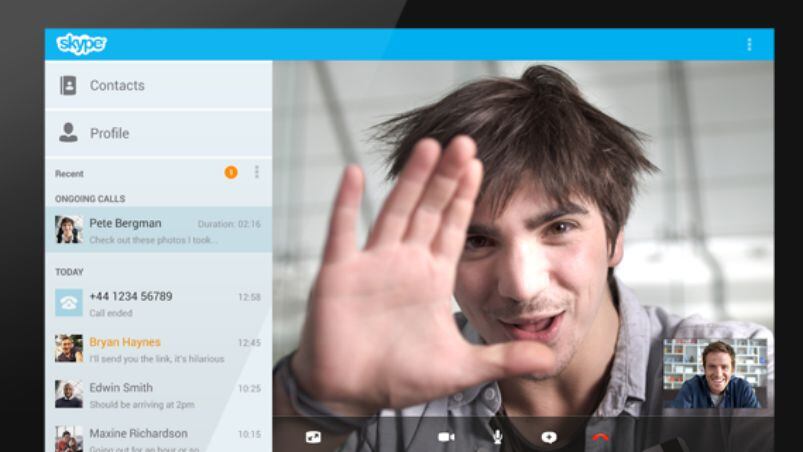Viewport: 803px width, 452px height.
Task: Click Edwin Smith's profile picture
Action: 69,394
